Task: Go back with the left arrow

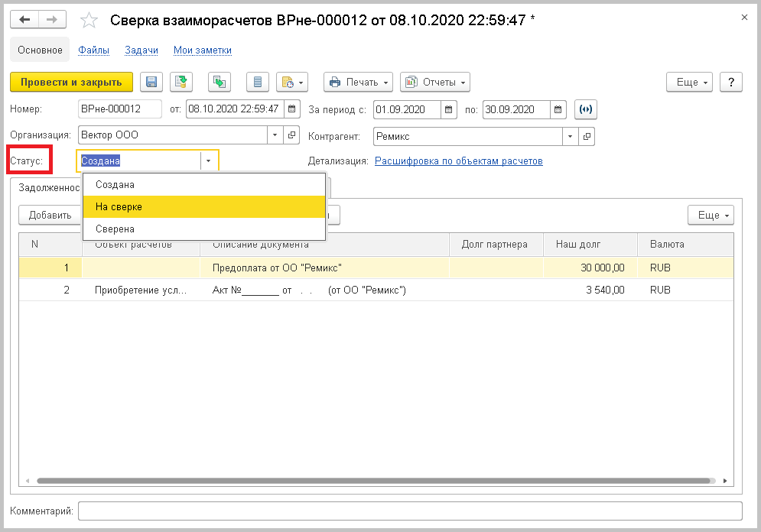Action: [24, 20]
